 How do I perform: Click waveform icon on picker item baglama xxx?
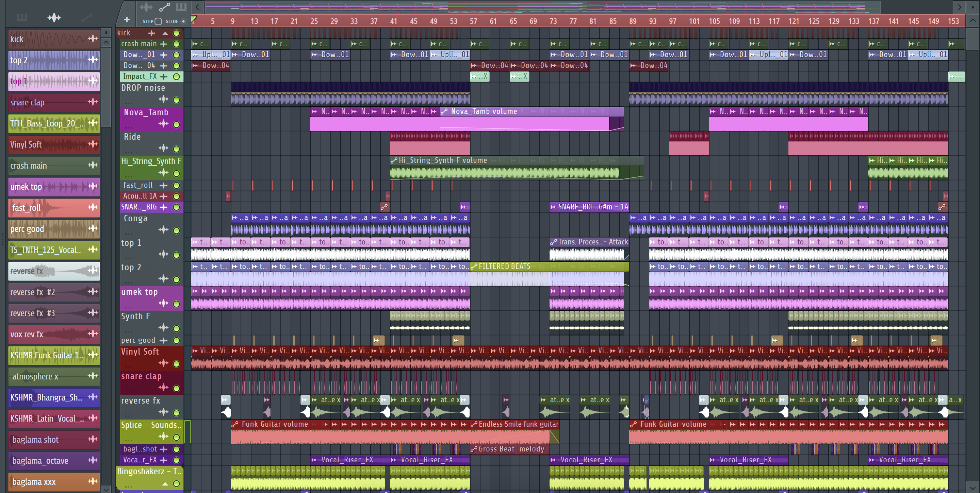(93, 481)
